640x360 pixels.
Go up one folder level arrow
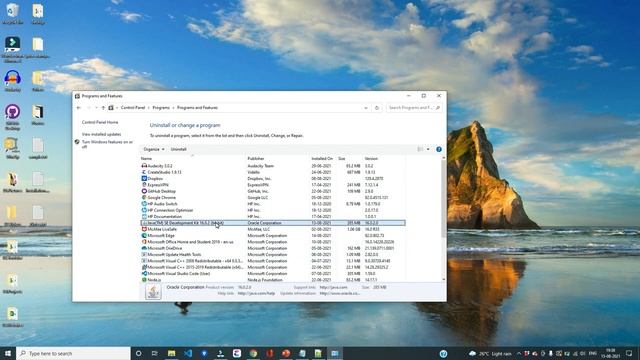(103, 108)
